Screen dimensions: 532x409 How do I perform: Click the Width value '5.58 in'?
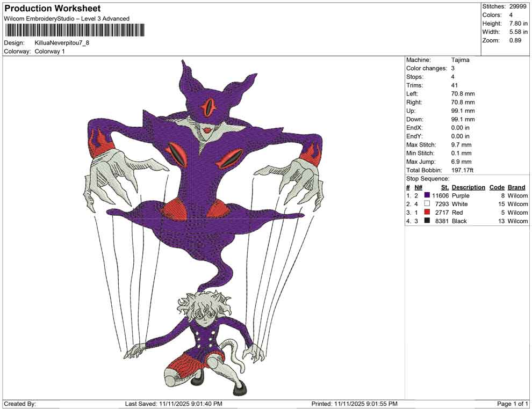[x=519, y=32]
